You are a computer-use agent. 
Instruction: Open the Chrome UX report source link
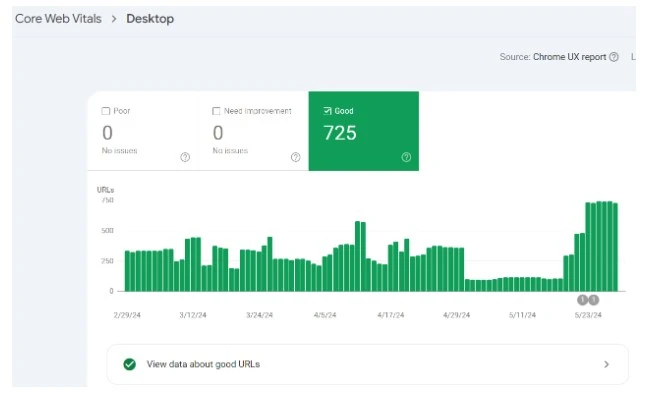coord(569,57)
